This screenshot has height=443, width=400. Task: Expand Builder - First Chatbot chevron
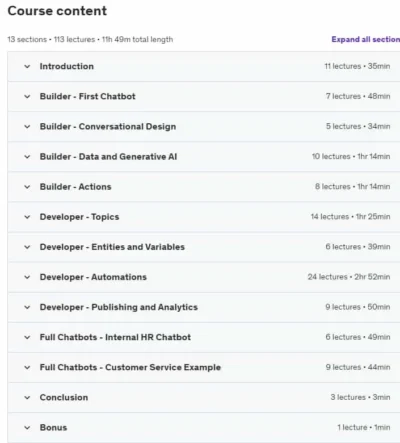[x=27, y=96]
